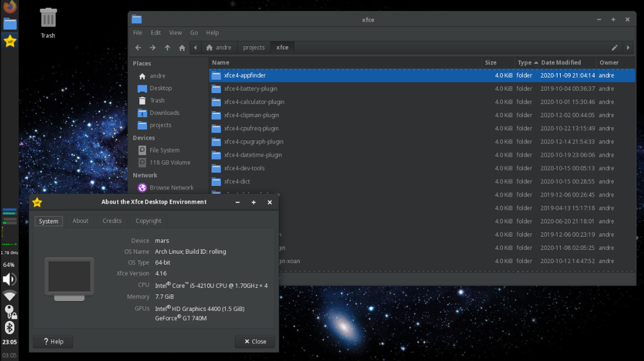This screenshot has width=644, height=361.
Task: Sort by the Name column header
Action: (x=345, y=62)
